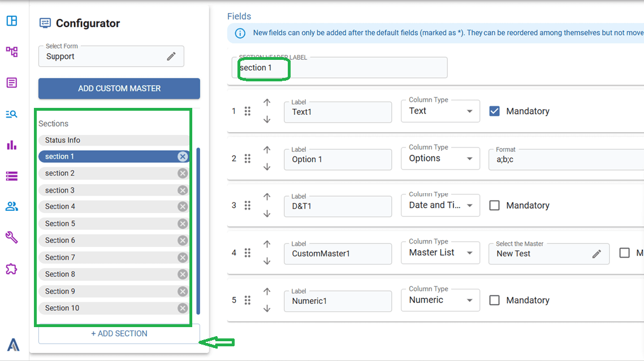This screenshot has height=361, width=644.
Task: Check Mandatory for Numeric1 field
Action: coord(495,301)
